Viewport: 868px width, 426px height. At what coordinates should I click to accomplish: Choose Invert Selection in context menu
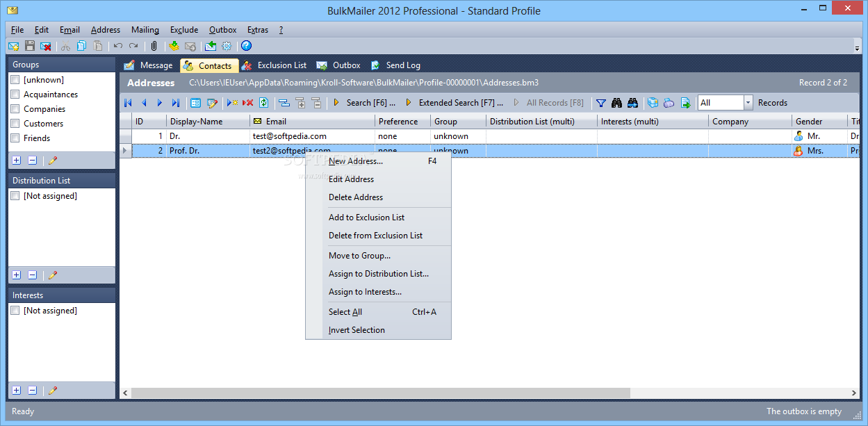(x=378, y=330)
